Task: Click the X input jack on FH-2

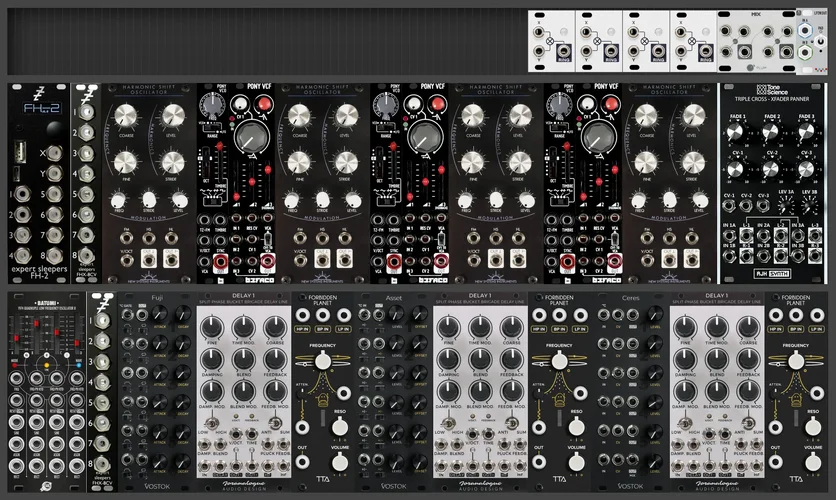Action: tap(54, 154)
